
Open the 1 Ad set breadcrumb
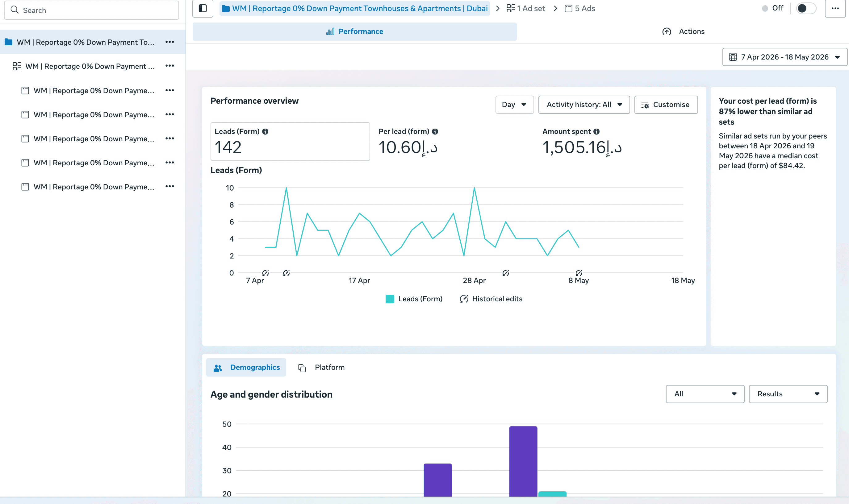526,8
